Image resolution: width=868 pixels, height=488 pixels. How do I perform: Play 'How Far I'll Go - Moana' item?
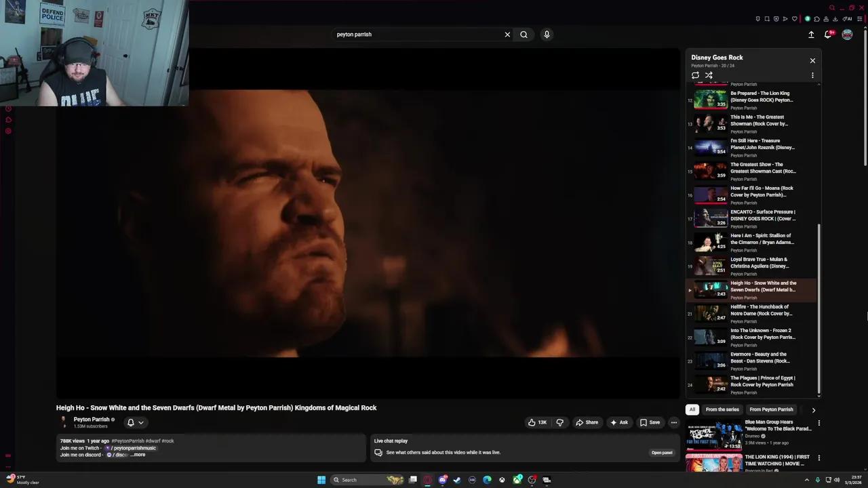pos(753,195)
